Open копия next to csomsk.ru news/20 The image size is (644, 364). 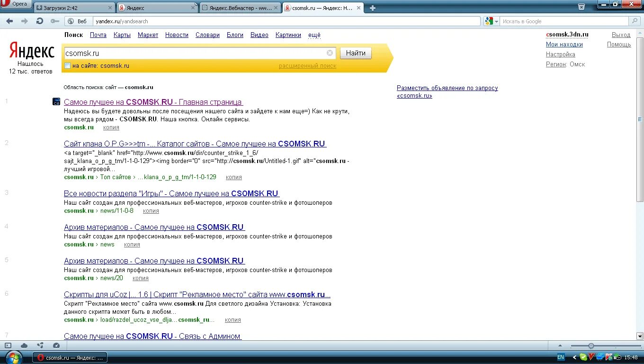pos(141,278)
